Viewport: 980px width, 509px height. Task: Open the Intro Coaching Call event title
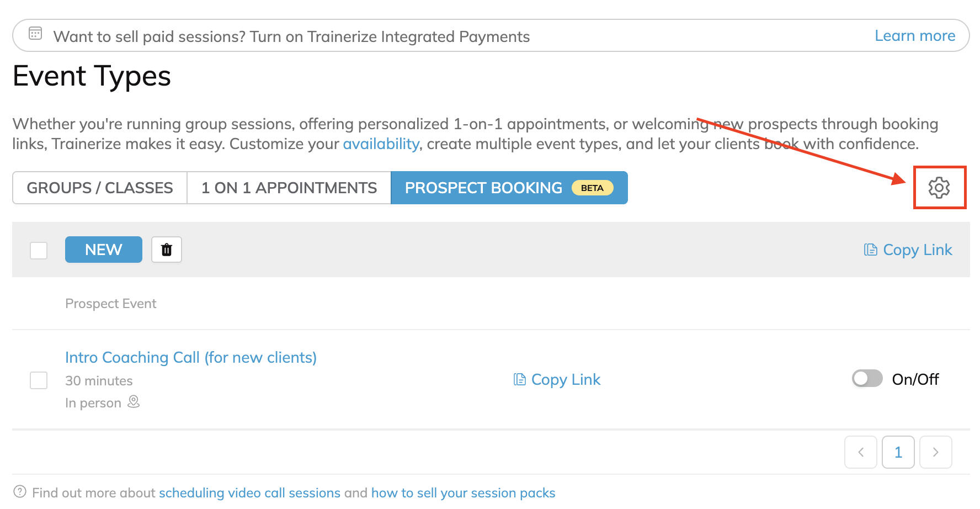(x=191, y=357)
